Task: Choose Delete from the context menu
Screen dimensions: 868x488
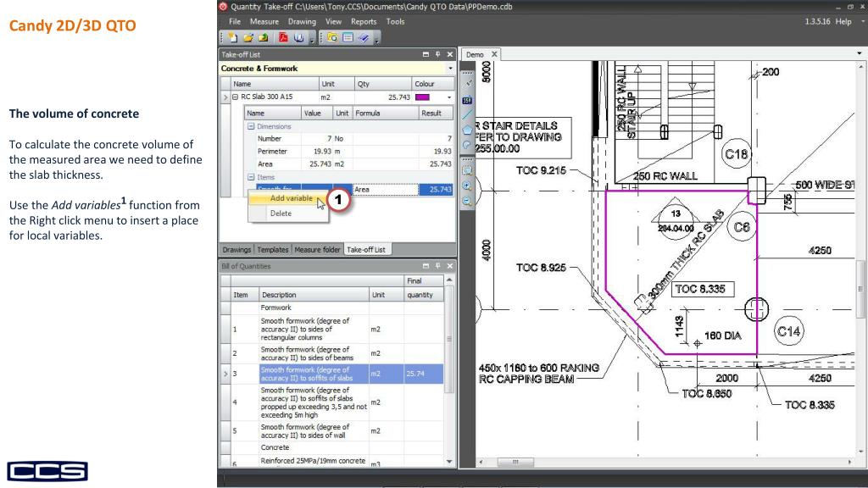Action: pos(289,213)
